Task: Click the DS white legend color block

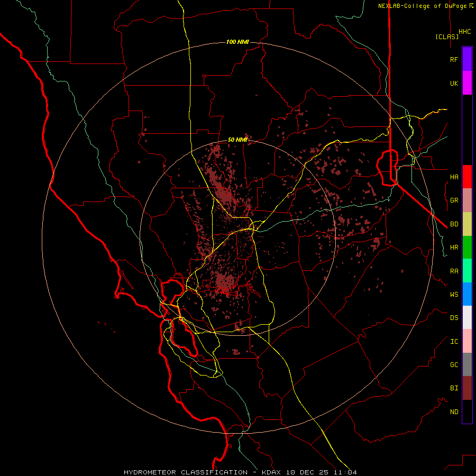Action: (467, 317)
